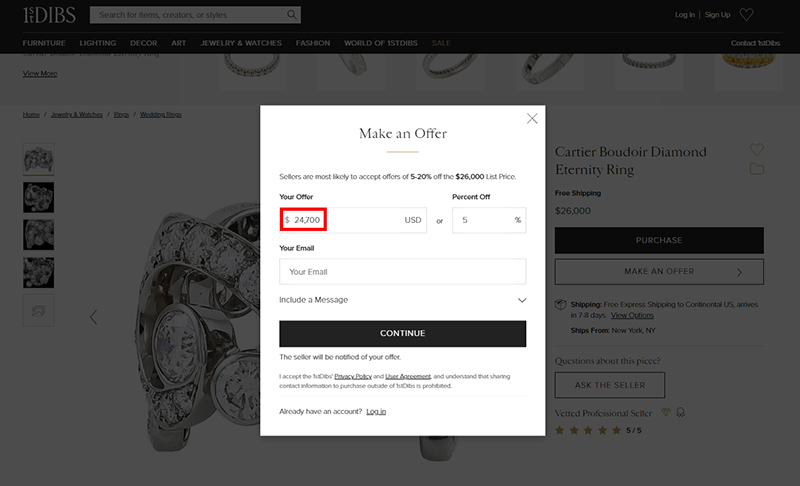The height and width of the screenshot is (486, 800).
Task: Click the Purchase button
Action: pyautogui.click(x=659, y=240)
